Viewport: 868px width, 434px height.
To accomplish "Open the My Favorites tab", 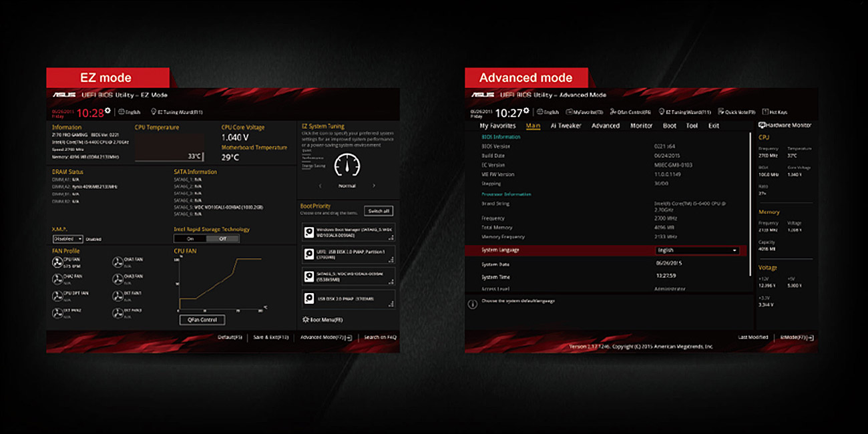I will (498, 126).
